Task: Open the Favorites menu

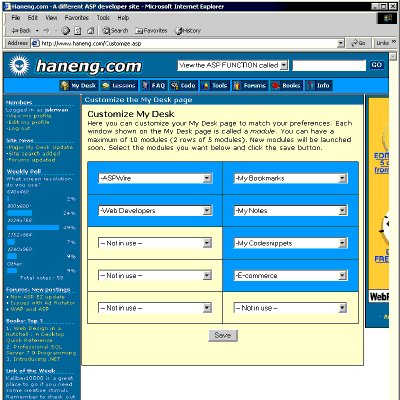Action: pyautogui.click(x=77, y=18)
